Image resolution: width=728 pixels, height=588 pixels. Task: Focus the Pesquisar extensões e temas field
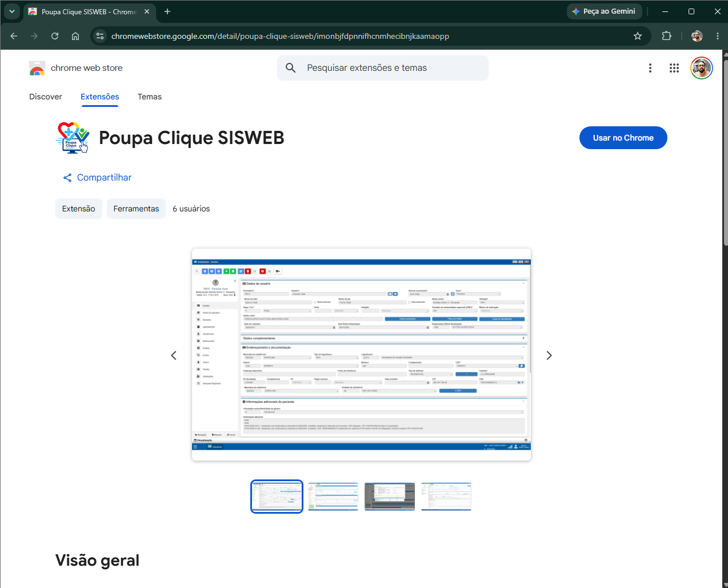point(383,68)
